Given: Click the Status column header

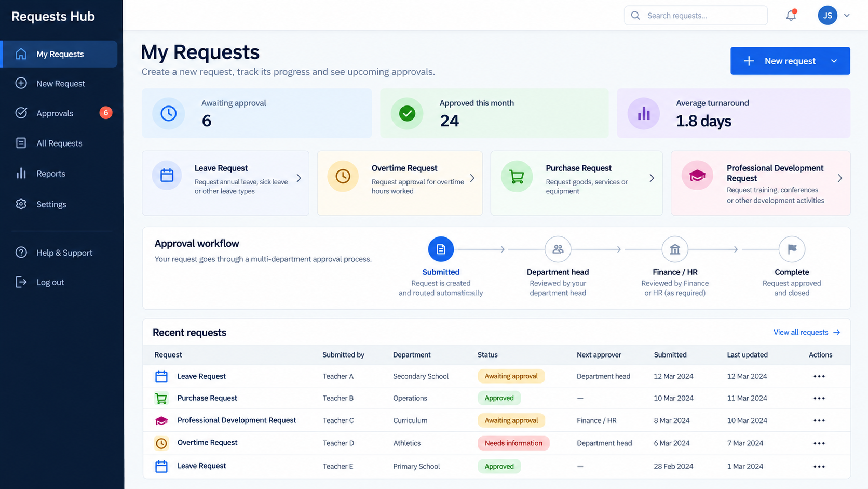Looking at the screenshot, I should (x=487, y=355).
